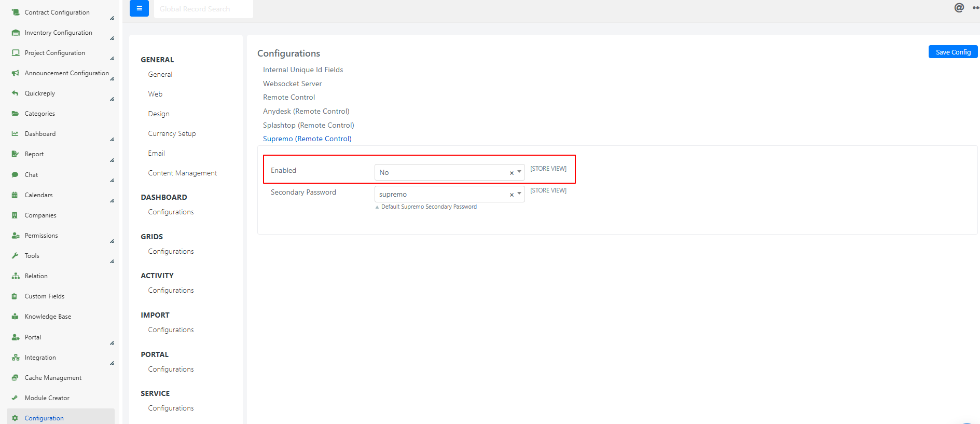Open Configurations under PORTAL heading

click(x=171, y=369)
